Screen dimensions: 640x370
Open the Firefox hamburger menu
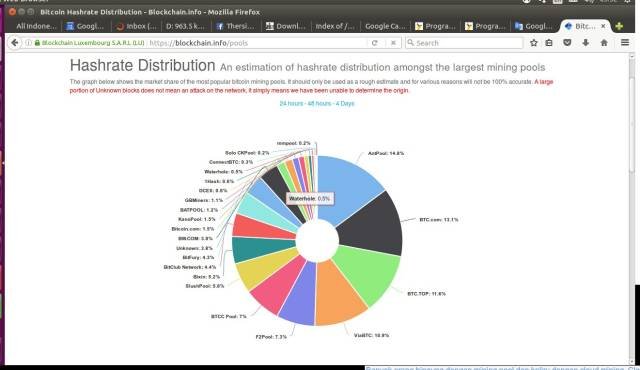[x=625, y=42]
